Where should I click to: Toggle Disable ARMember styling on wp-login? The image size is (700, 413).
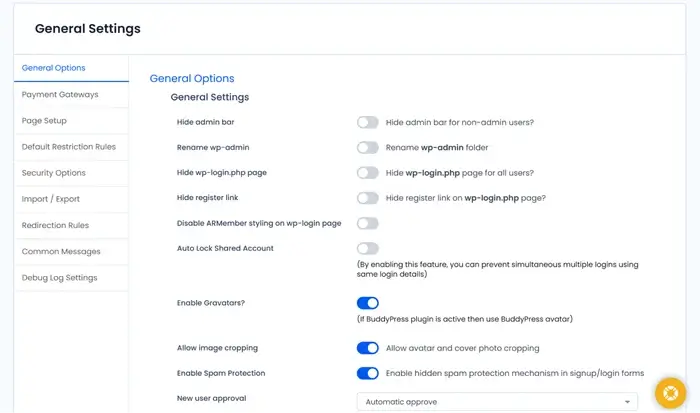(x=367, y=223)
